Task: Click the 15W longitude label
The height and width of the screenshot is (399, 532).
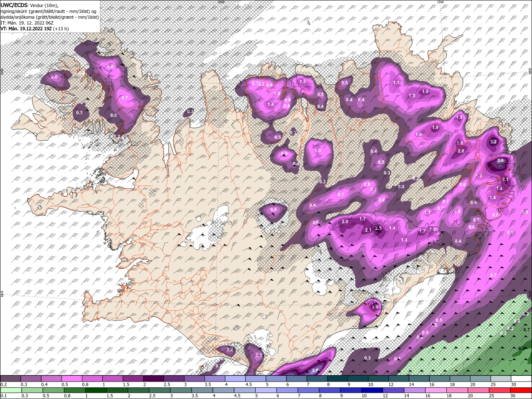Action: (x=441, y=2)
